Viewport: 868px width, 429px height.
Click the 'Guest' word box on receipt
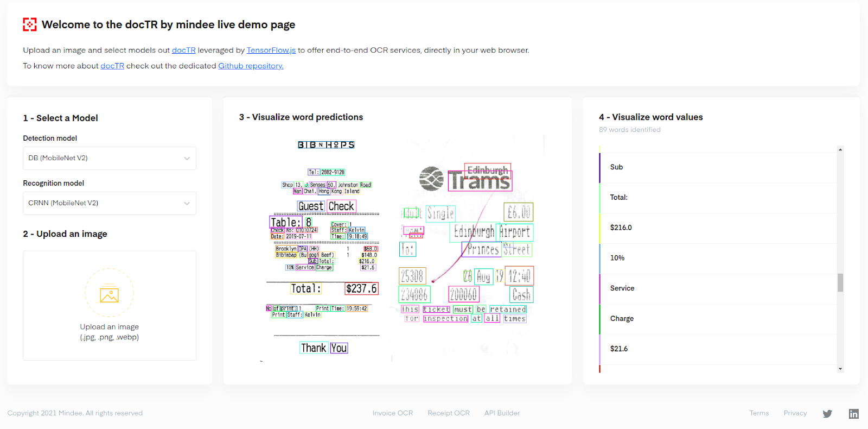point(311,206)
